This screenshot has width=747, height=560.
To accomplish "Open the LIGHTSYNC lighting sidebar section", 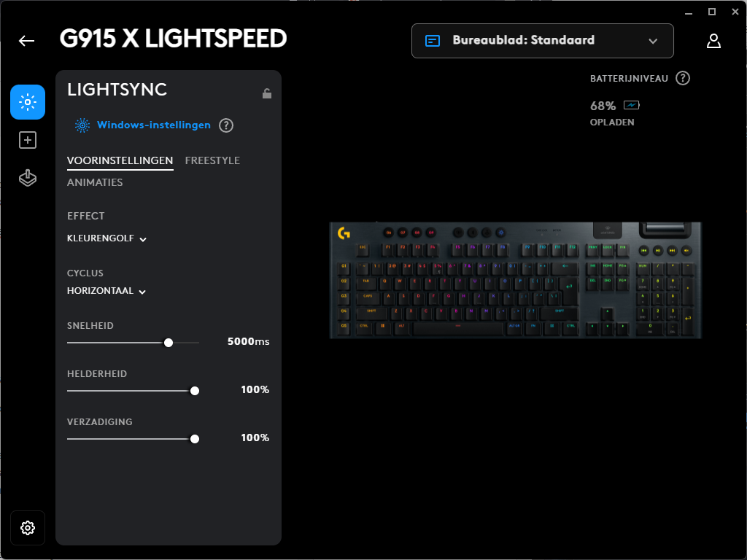I will coord(28,102).
